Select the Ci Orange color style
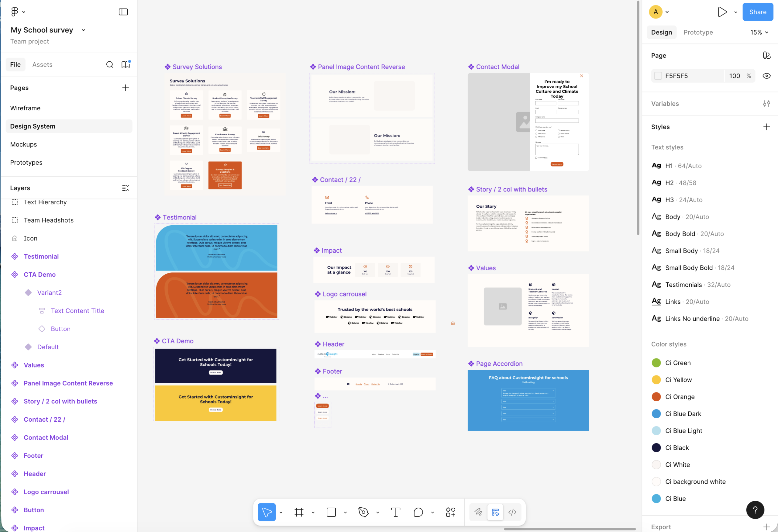 tap(680, 397)
